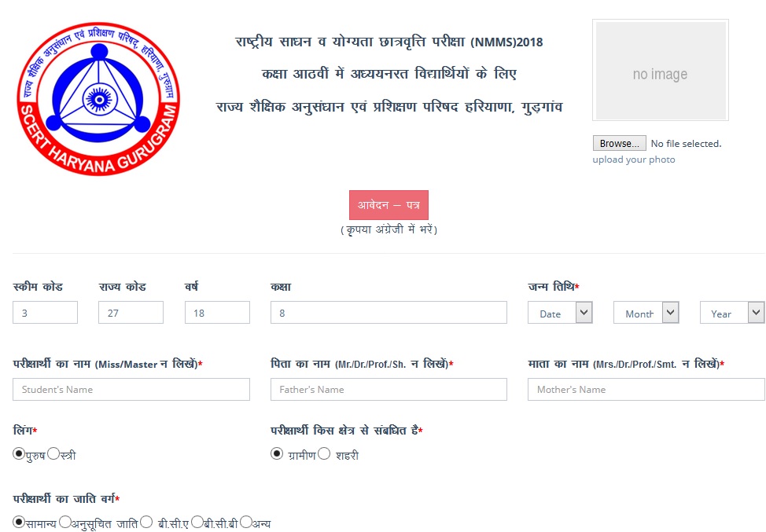
Task: Click the Student's Name input field
Action: [x=131, y=390]
